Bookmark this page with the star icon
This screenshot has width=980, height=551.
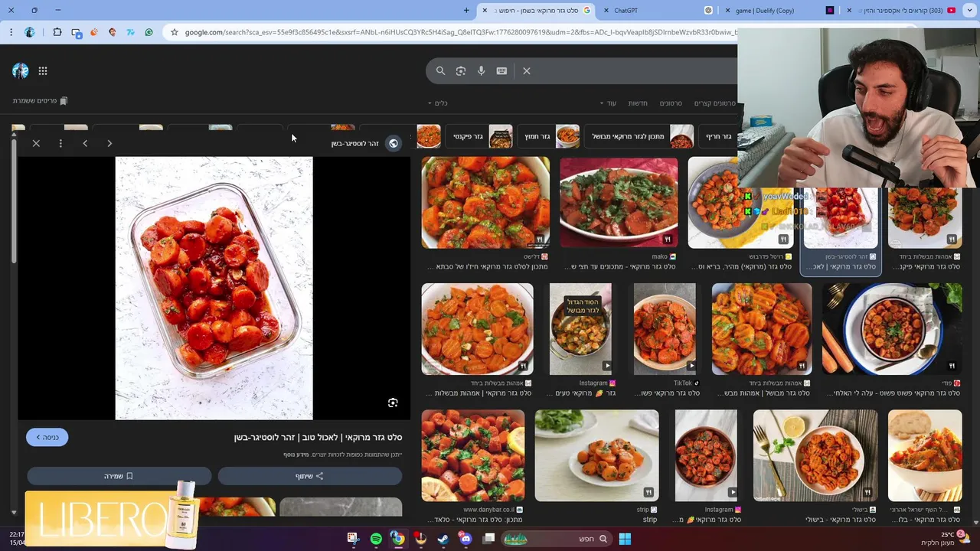point(175,32)
